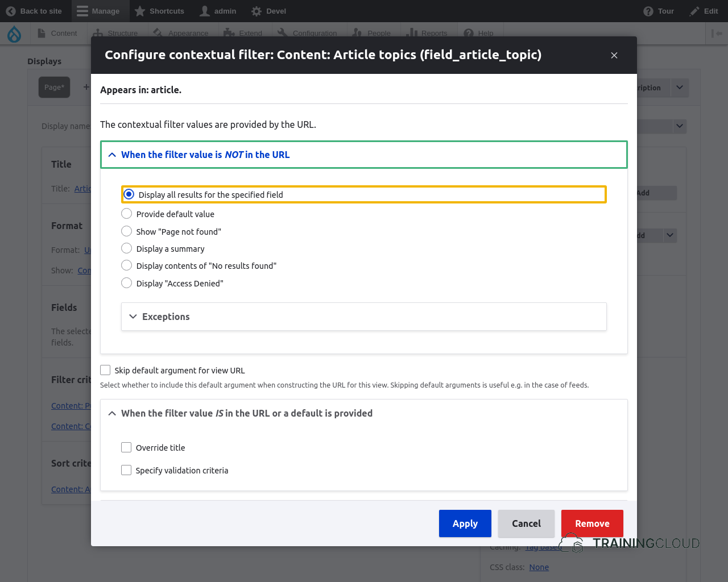Open the Reports admin menu item
The image size is (728, 582).
427,34
